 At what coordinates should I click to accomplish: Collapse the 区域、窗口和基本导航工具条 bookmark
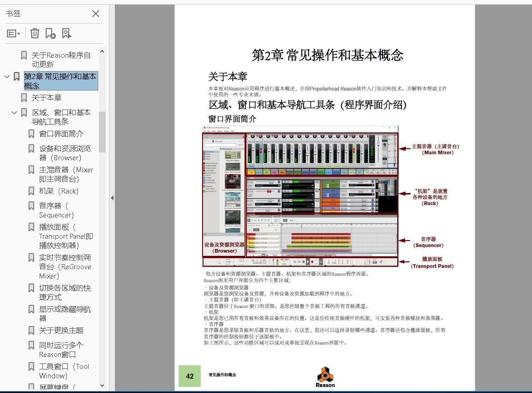pos(14,112)
